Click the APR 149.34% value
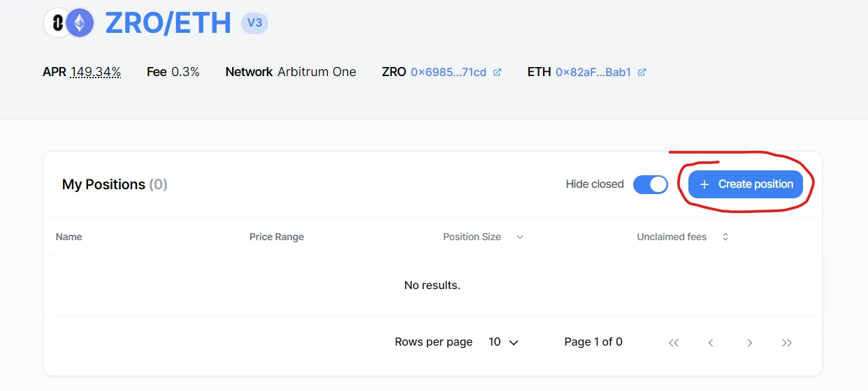 pyautogui.click(x=96, y=72)
